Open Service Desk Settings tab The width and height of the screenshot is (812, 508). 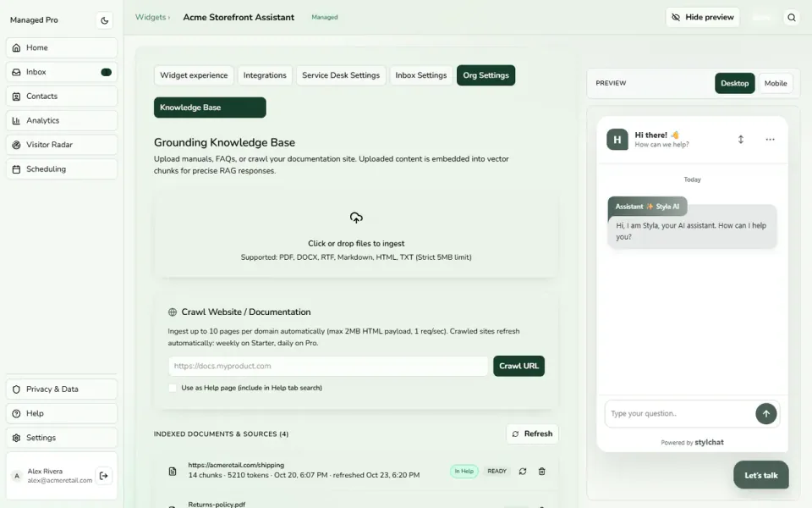(x=341, y=75)
